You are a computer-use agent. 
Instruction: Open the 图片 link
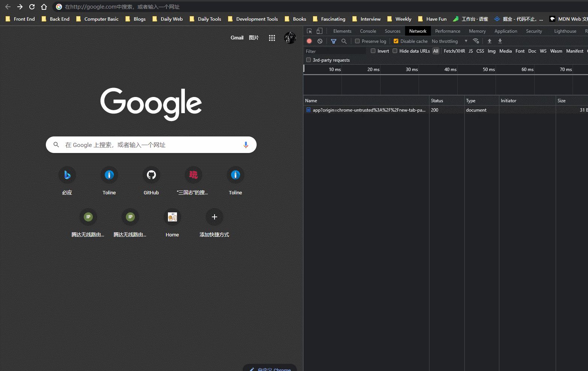[254, 38]
